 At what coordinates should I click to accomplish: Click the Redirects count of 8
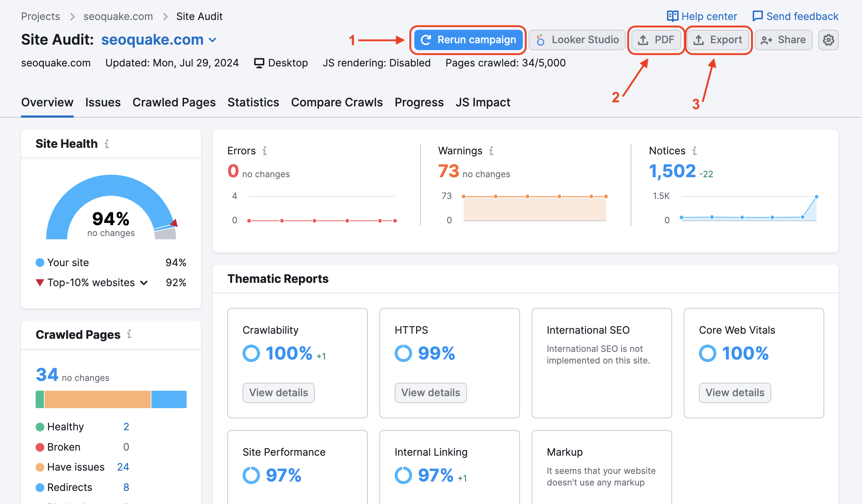126,487
